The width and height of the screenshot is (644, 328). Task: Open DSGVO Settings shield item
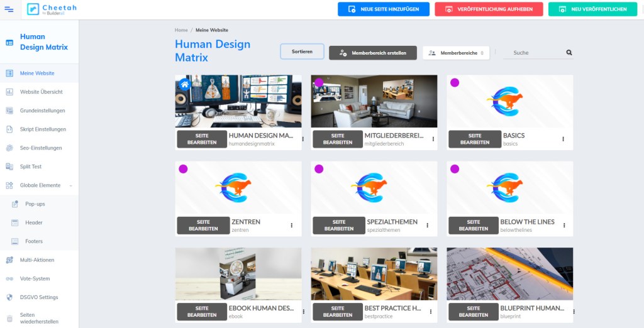[39, 297]
